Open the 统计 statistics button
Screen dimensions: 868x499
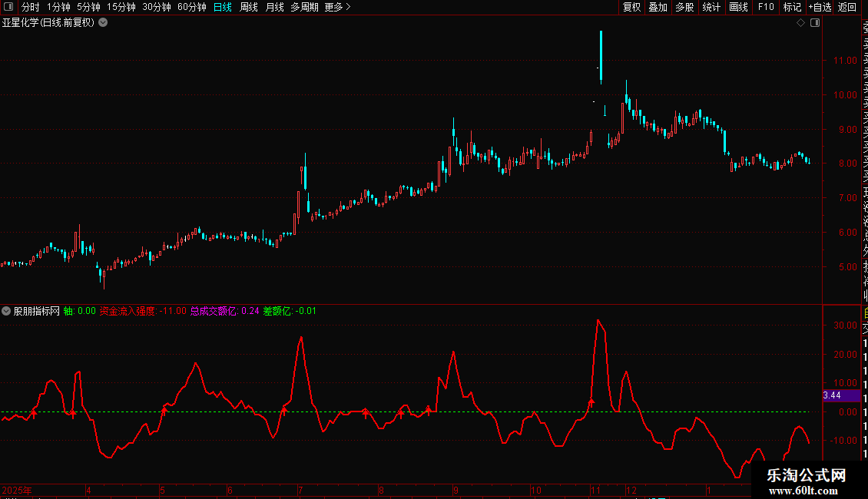[711, 7]
